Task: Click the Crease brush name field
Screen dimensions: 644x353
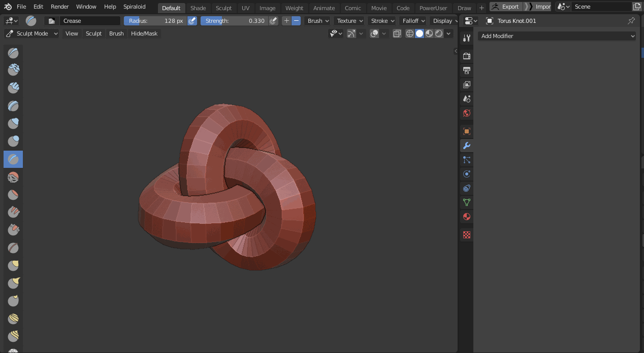Action: click(x=90, y=21)
